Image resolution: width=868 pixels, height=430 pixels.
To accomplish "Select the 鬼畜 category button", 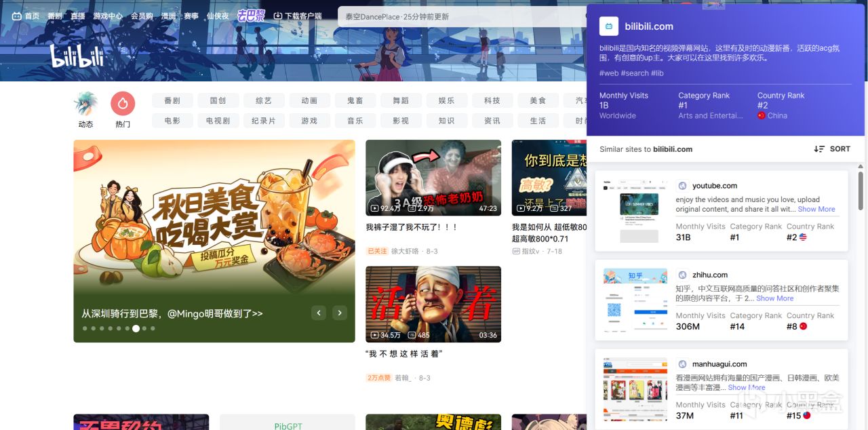I will tap(355, 100).
